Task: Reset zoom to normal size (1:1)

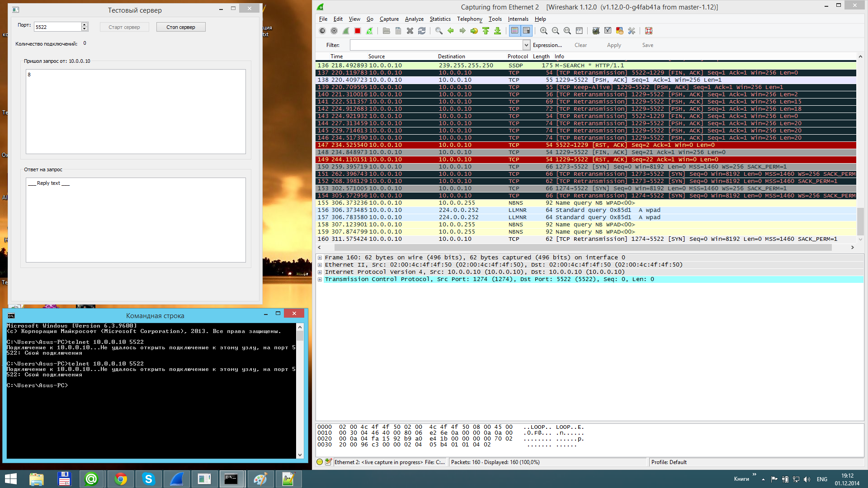Action: coord(567,31)
